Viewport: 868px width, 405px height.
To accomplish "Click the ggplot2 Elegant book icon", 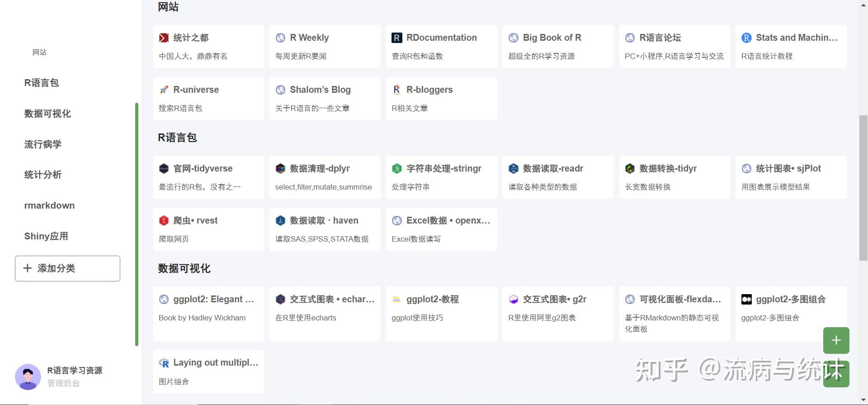I will click(164, 300).
